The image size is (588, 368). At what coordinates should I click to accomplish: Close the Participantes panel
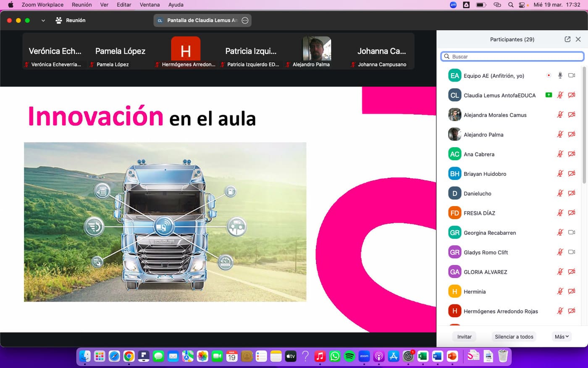click(578, 39)
